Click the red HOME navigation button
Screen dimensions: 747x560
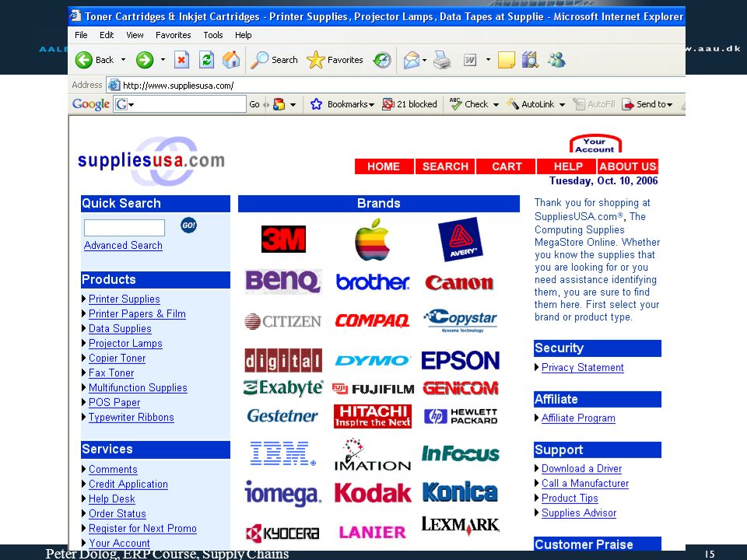384,166
